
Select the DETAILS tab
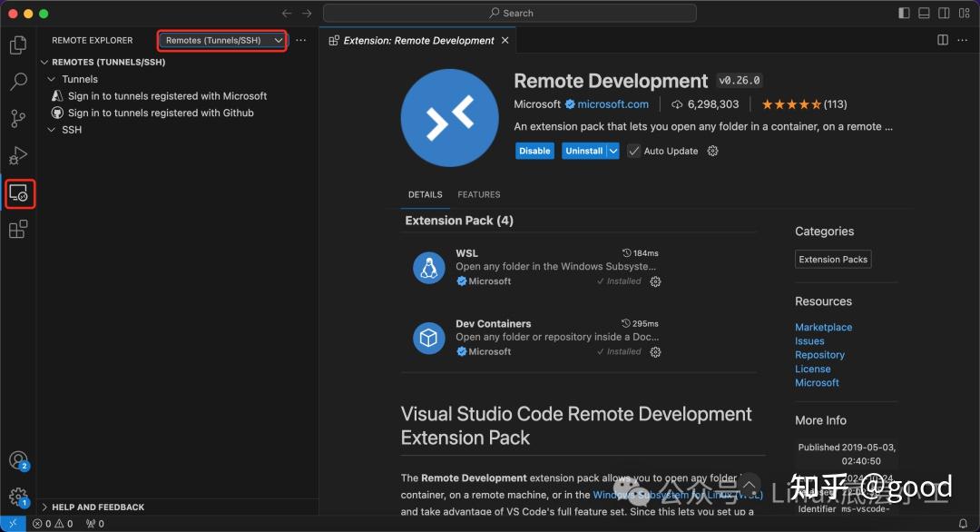click(x=425, y=194)
